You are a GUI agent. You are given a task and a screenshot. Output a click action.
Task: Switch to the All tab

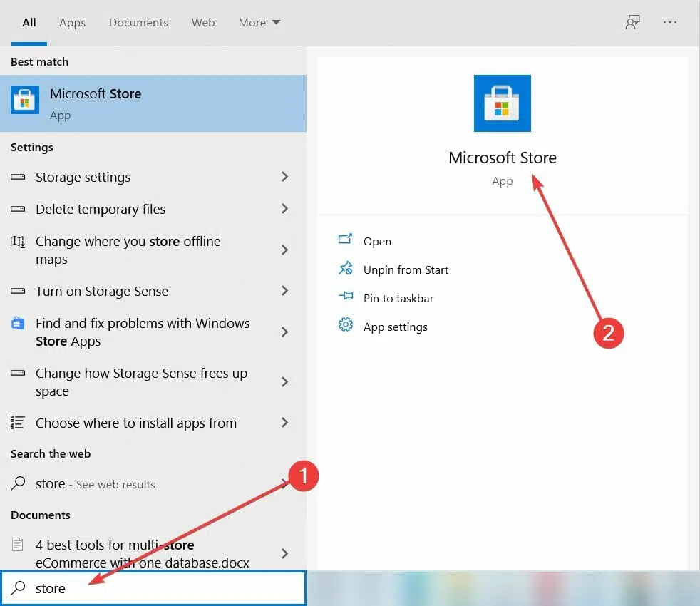tap(29, 22)
